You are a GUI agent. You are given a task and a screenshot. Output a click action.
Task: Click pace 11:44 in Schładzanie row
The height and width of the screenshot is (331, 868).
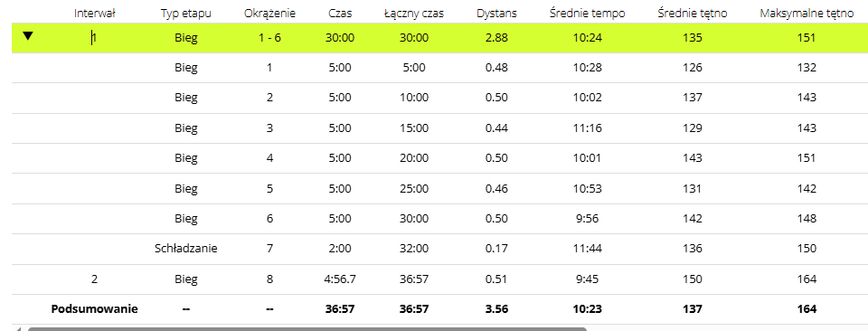588,249
